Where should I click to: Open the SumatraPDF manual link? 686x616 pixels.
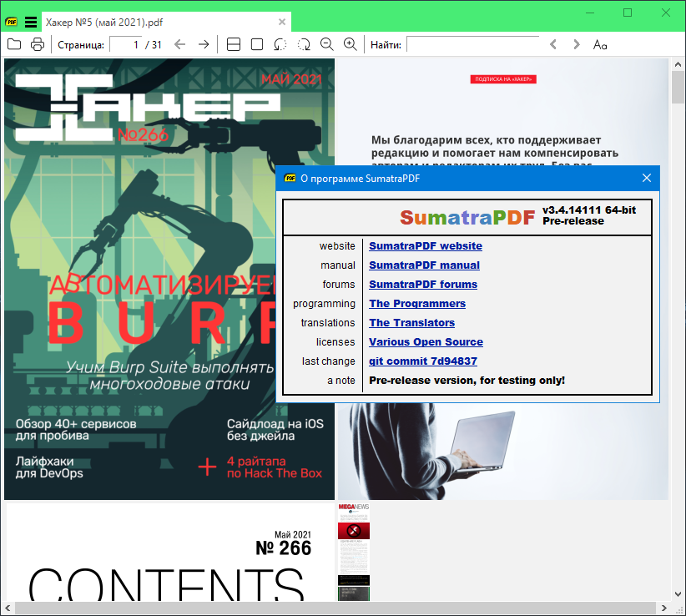424,265
